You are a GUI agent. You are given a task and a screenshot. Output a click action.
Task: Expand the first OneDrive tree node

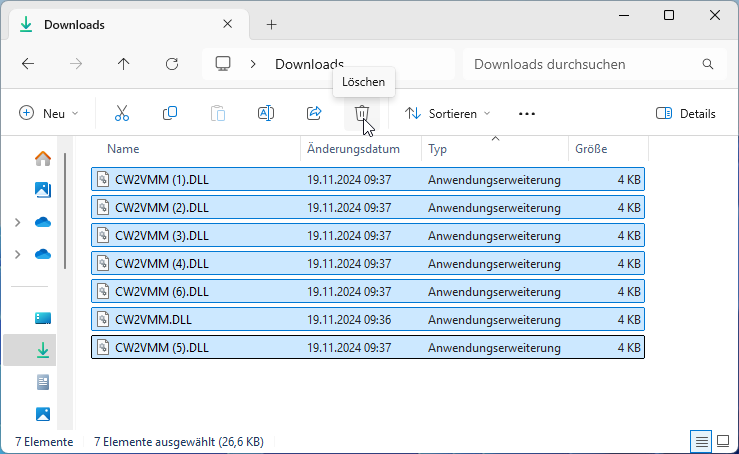(17, 222)
